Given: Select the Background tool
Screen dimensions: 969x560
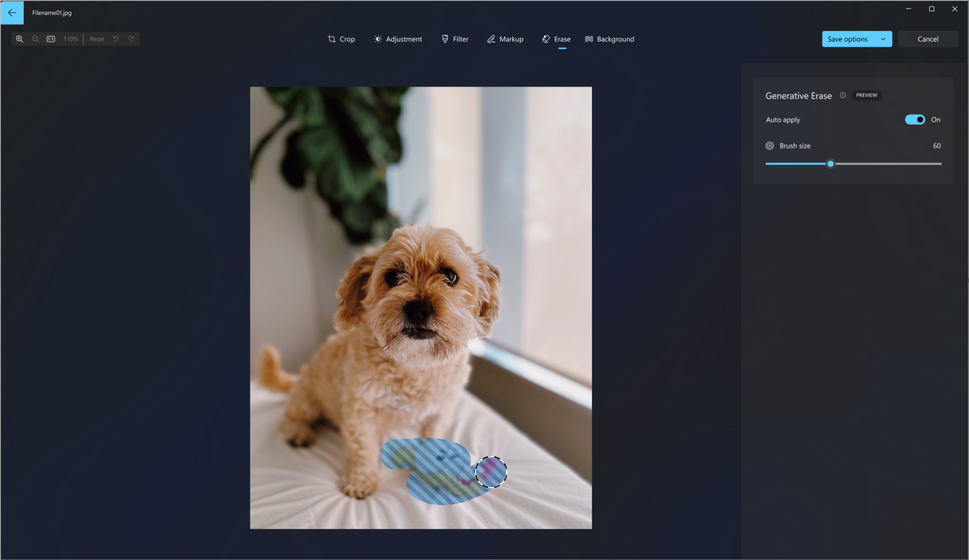Looking at the screenshot, I should 609,39.
